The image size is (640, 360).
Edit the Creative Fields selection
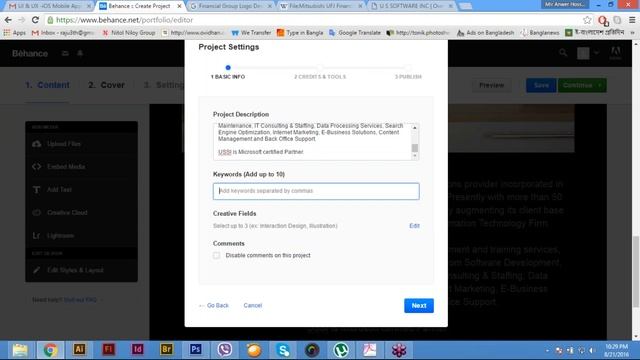pyautogui.click(x=414, y=226)
